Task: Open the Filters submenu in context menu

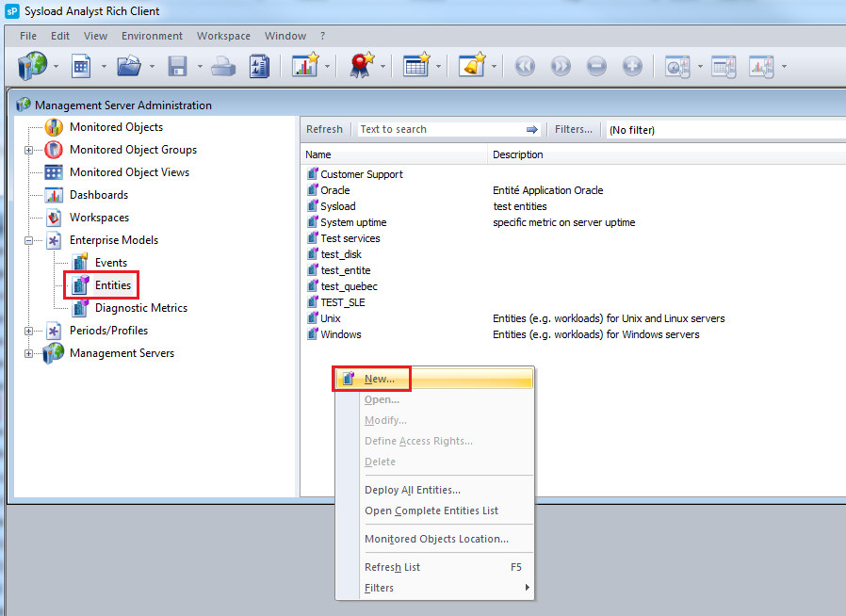Action: 433,588
